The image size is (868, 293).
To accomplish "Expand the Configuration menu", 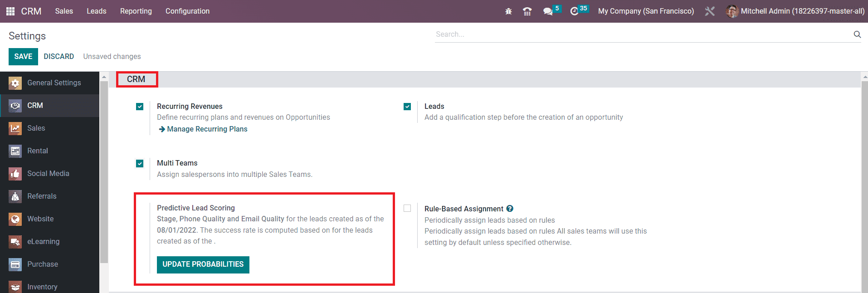I will tap(187, 11).
